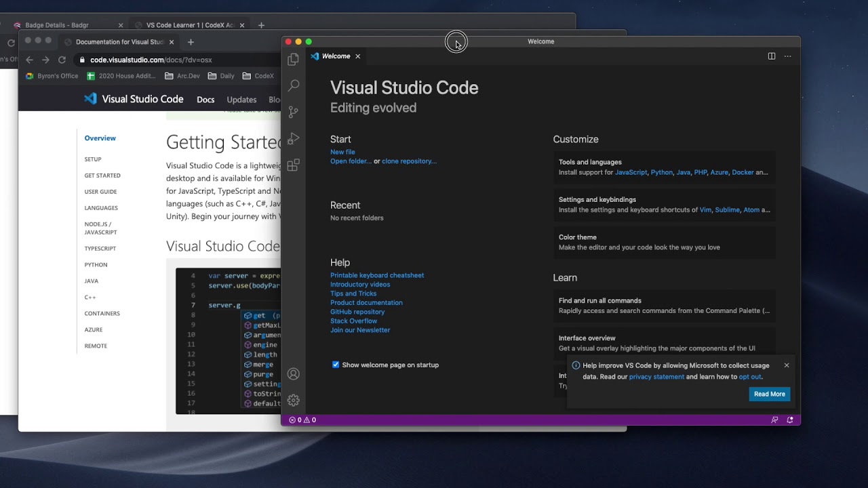The image size is (868, 488).
Task: Click Join our Newsletter link
Action: pyautogui.click(x=360, y=330)
